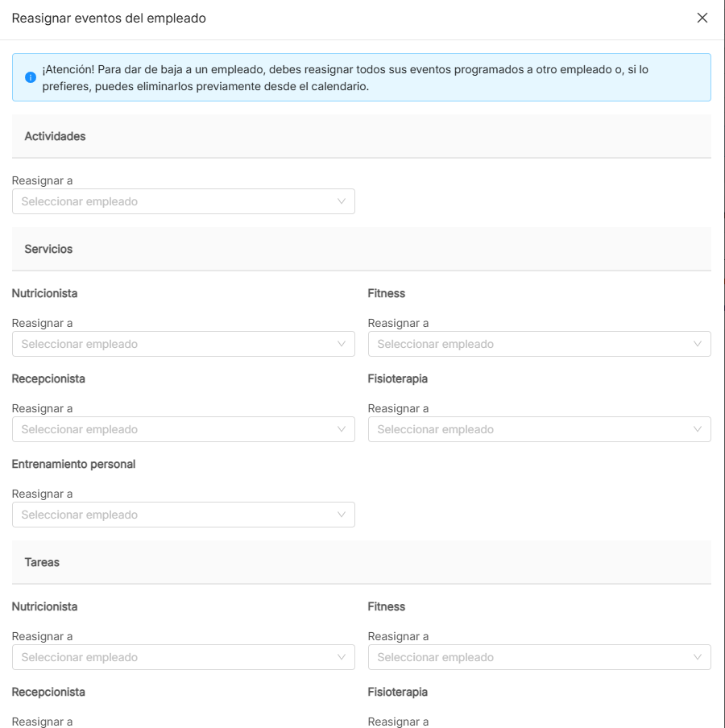Click the chevron arrow for Servicios Fitness selector

click(x=698, y=344)
